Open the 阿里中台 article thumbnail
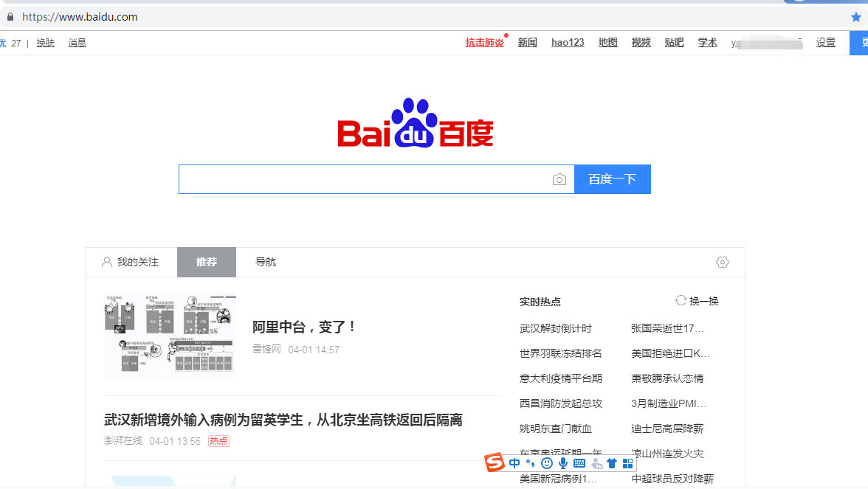 point(170,336)
